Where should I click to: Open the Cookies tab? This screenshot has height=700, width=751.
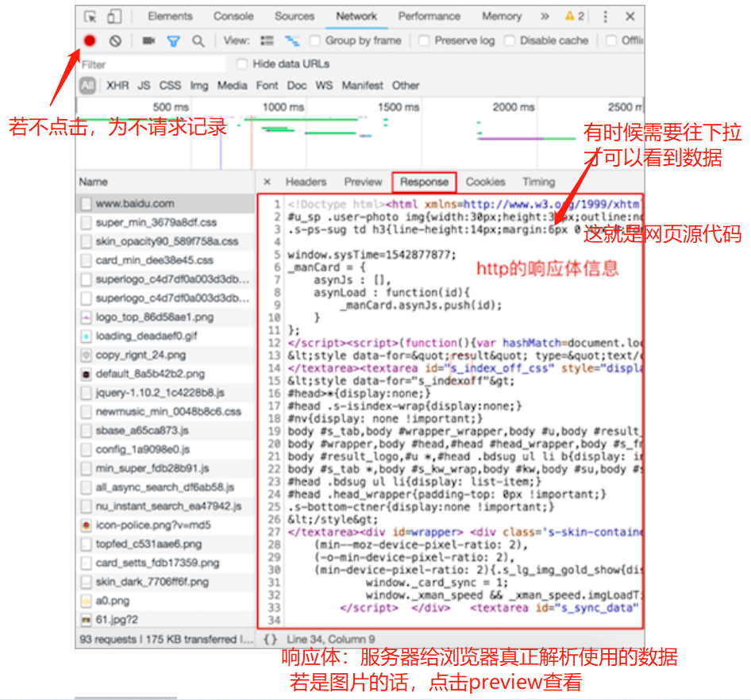[486, 182]
